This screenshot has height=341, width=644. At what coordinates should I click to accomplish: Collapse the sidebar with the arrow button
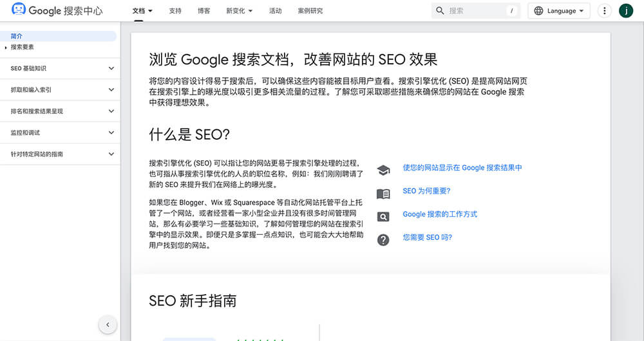coord(108,324)
